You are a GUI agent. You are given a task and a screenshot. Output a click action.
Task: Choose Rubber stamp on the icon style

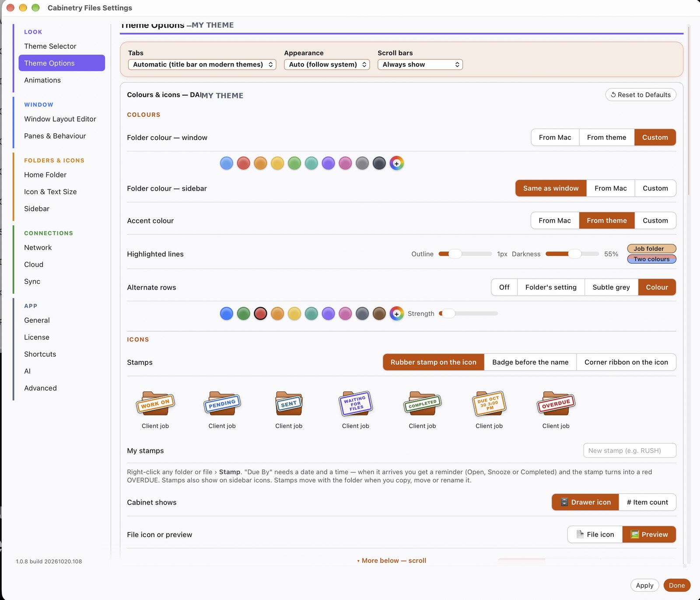point(434,362)
